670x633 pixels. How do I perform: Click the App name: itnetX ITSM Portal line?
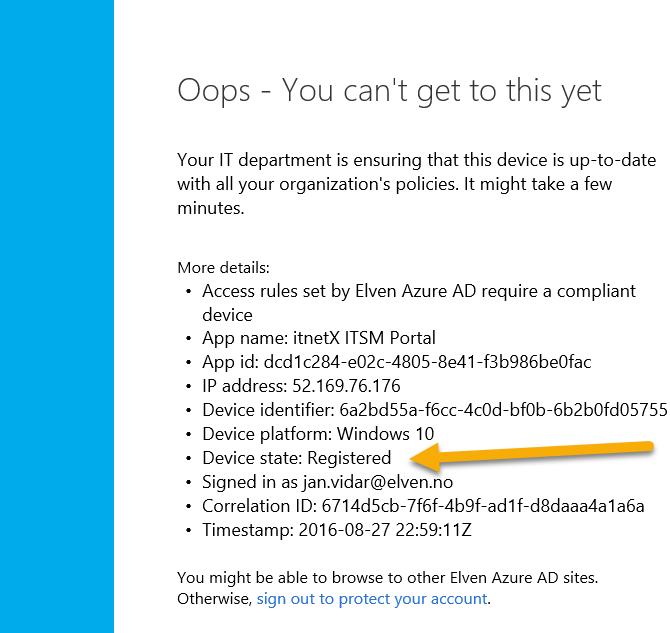[x=319, y=338]
